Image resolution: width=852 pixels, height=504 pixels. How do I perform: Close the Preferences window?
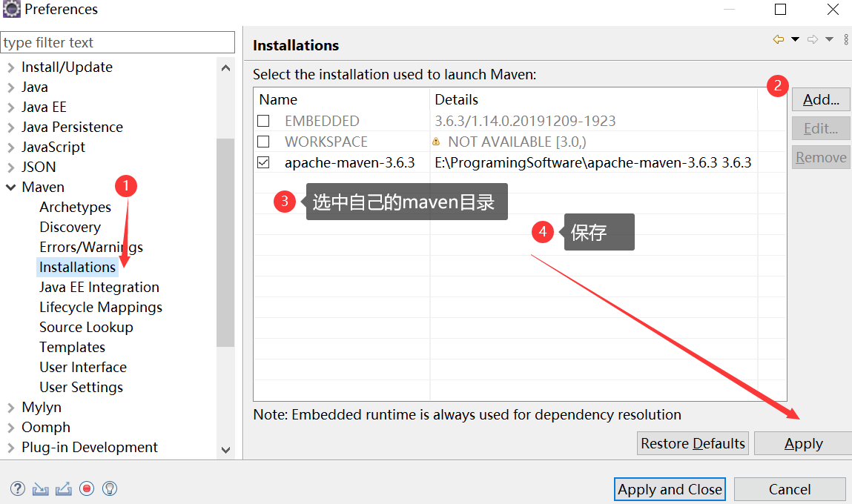pyautogui.click(x=833, y=9)
